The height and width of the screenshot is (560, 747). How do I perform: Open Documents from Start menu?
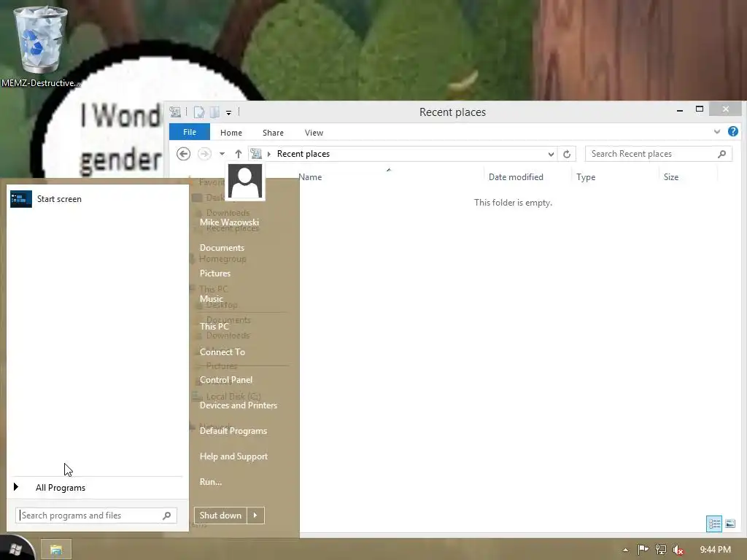222,248
